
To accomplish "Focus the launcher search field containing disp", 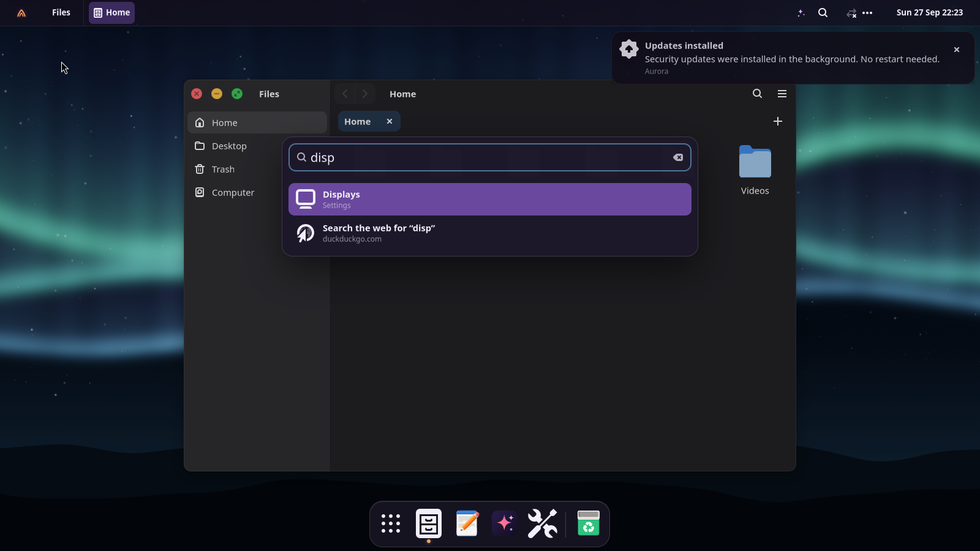I will tap(490, 157).
